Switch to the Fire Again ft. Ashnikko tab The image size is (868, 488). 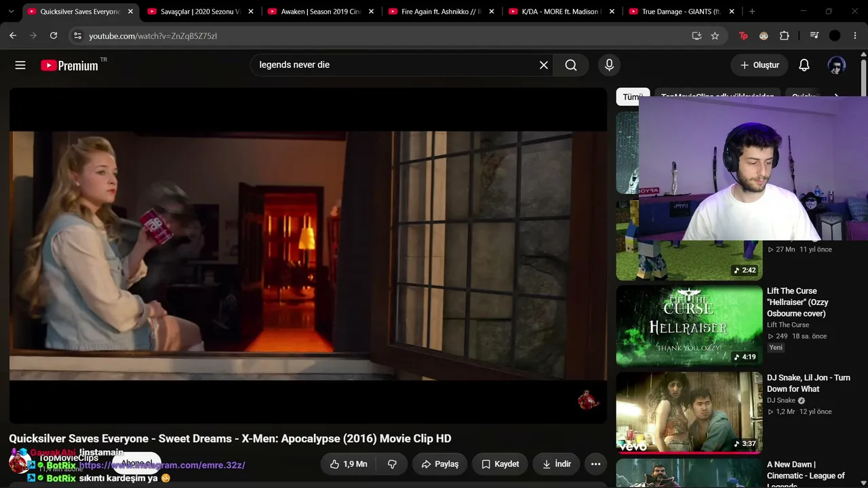click(x=441, y=12)
